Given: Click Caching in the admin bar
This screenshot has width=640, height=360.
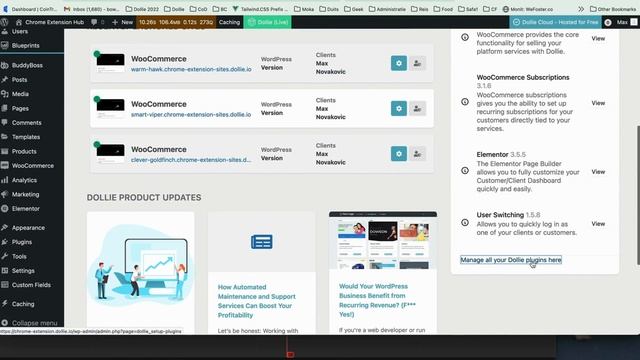Looking at the screenshot, I should 229,22.
